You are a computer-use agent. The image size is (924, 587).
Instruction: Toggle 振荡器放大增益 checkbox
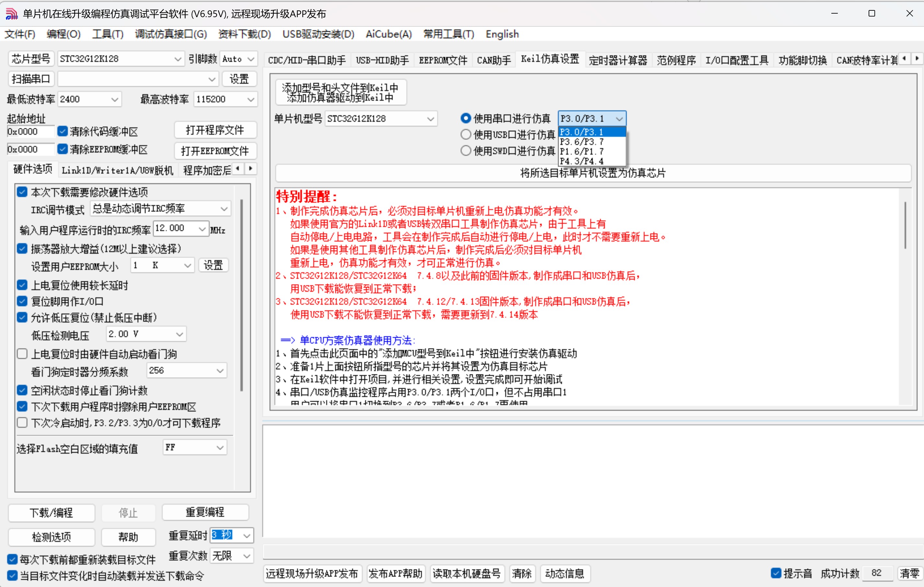pyautogui.click(x=22, y=249)
